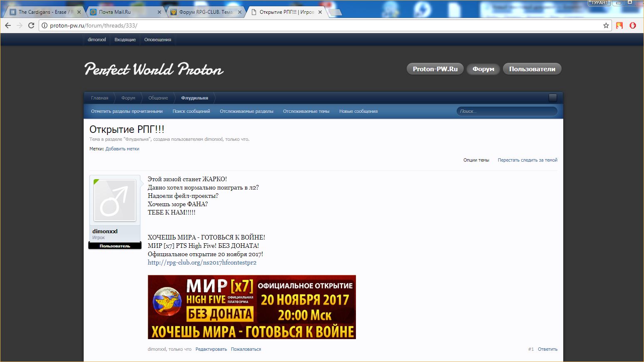Image resolution: width=644 pixels, height=362 pixels.
Task: Click the browser back arrow
Action: coord(8,25)
